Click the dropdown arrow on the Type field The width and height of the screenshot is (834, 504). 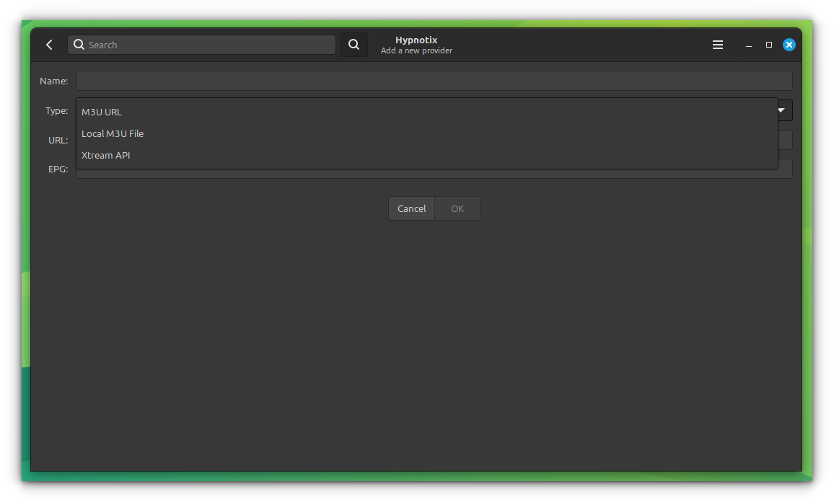780,110
